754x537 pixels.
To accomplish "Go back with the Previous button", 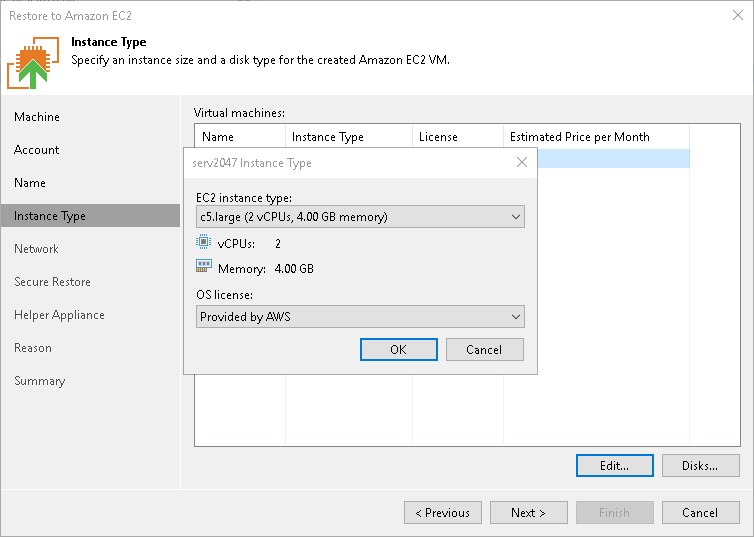I will pyautogui.click(x=443, y=512).
